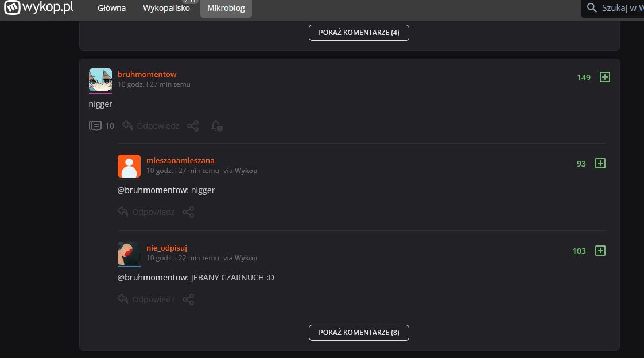Click the share icon under bruhmomentow's post
644x358 pixels.
tap(193, 125)
